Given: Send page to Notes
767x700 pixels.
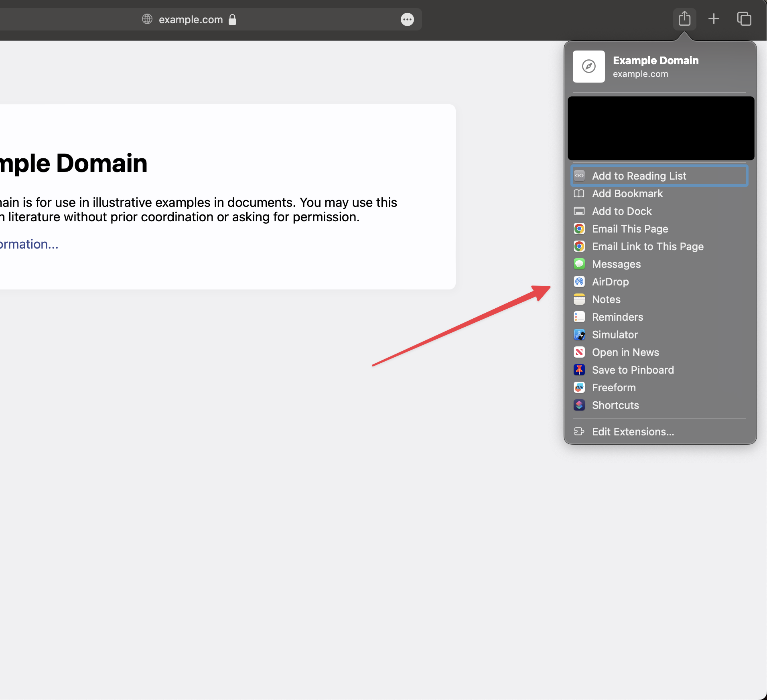Looking at the screenshot, I should [x=606, y=299].
